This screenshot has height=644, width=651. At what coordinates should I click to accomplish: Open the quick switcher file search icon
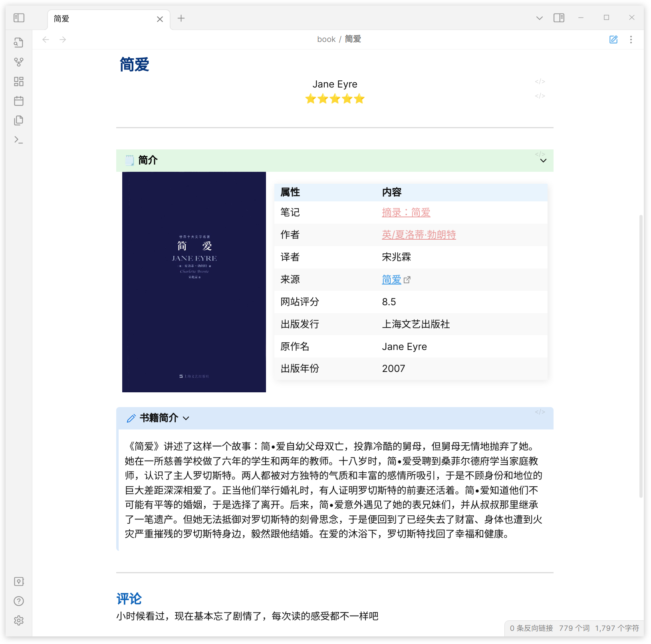click(x=19, y=43)
